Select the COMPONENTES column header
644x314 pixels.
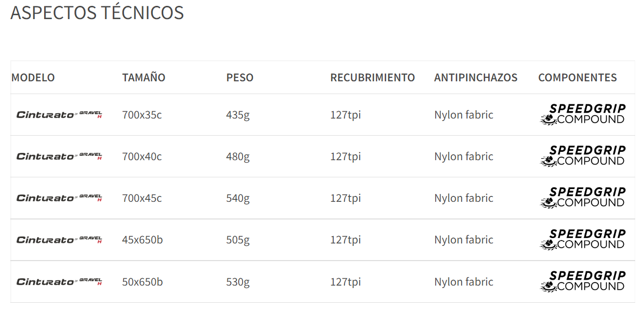(577, 77)
